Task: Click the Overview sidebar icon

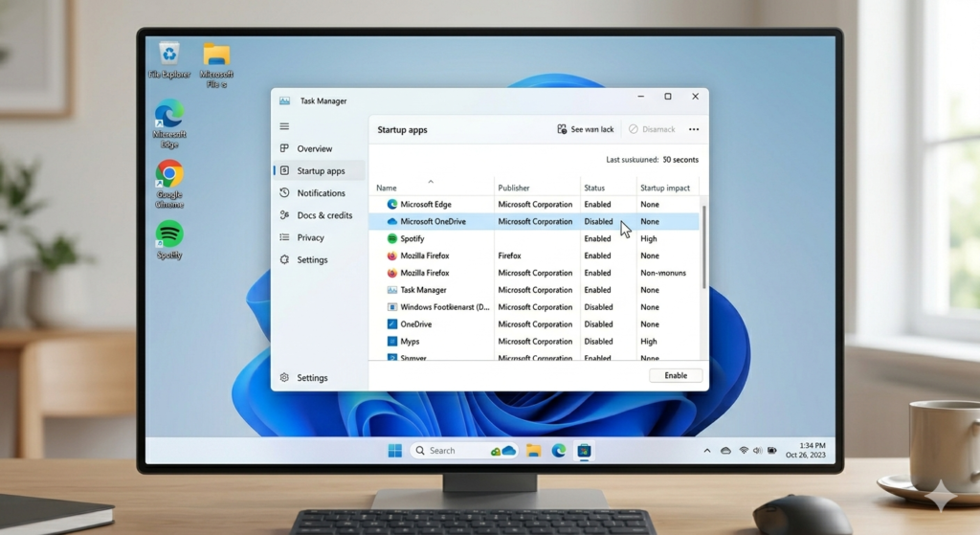Action: point(284,148)
